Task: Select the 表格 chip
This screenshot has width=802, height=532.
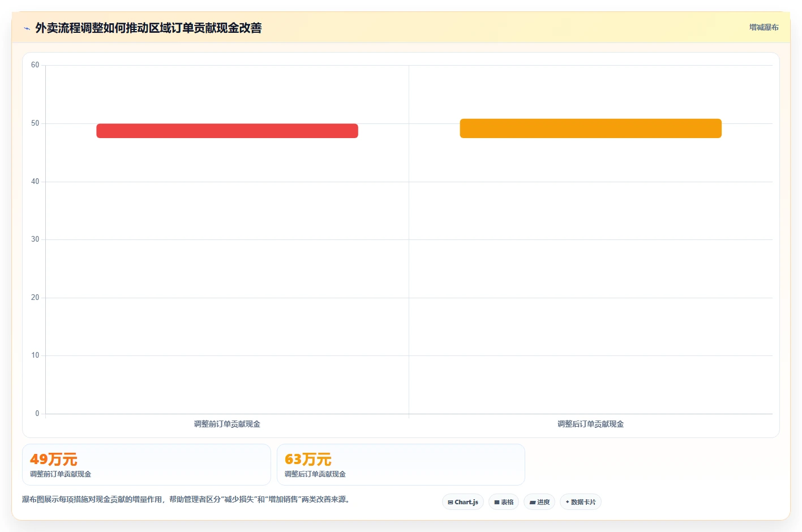Action: tap(504, 502)
